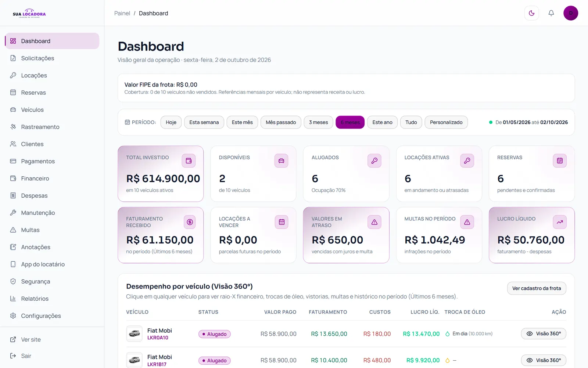Click the Rastreamento sidebar icon
The height and width of the screenshot is (368, 588).
pos(13,127)
